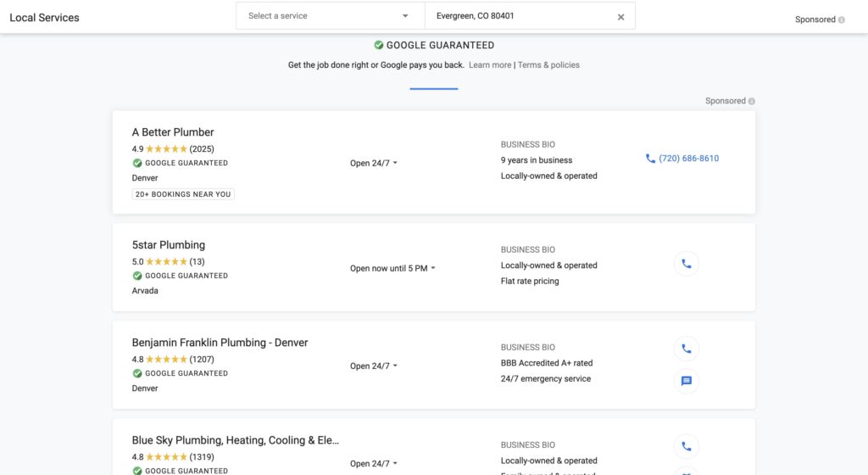Call Blue Sky Plumbing via phone icon
Image resolution: width=868 pixels, height=475 pixels.
[686, 446]
